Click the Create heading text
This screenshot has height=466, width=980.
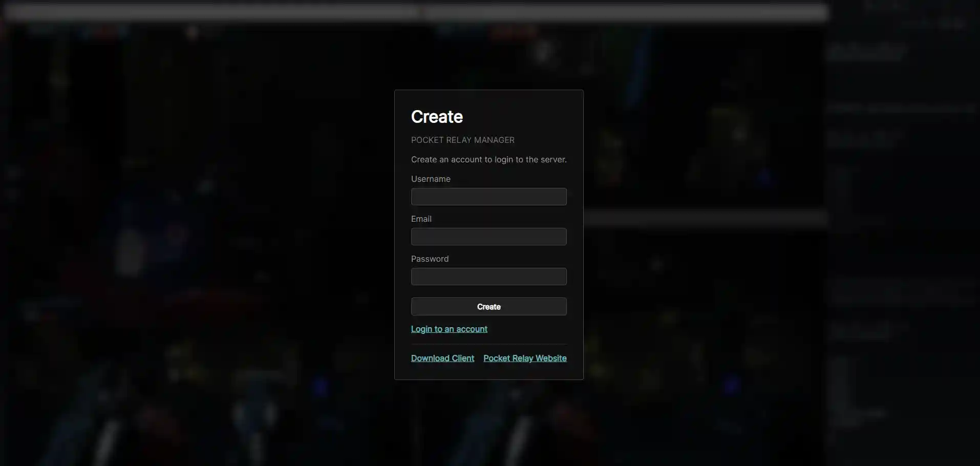[x=436, y=117]
